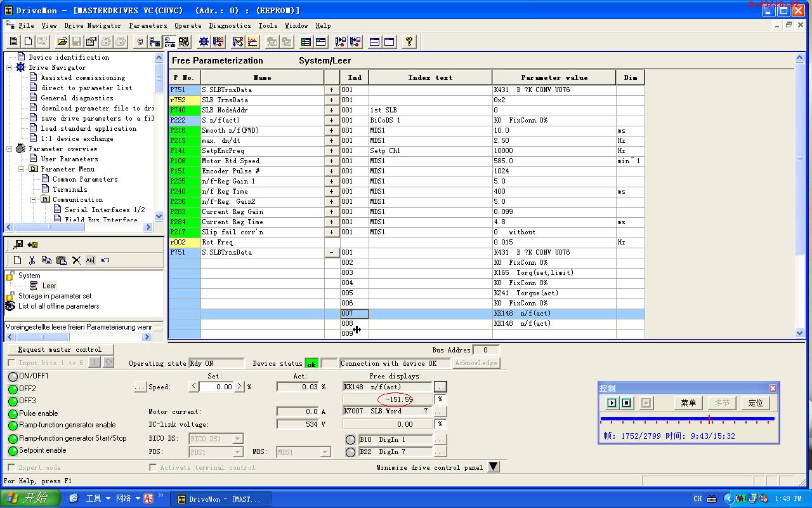This screenshot has width=812, height=508.
Task: Open the Diagnostics menu
Action: [230, 25]
